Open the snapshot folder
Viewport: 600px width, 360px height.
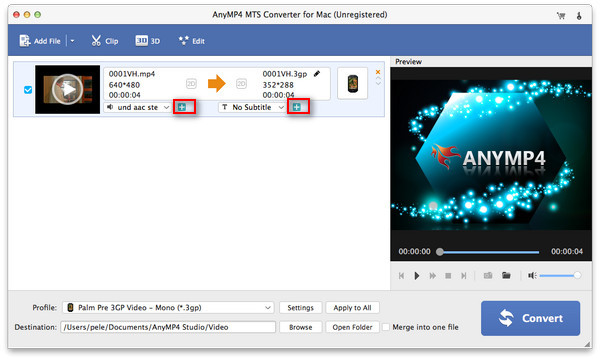coord(506,275)
